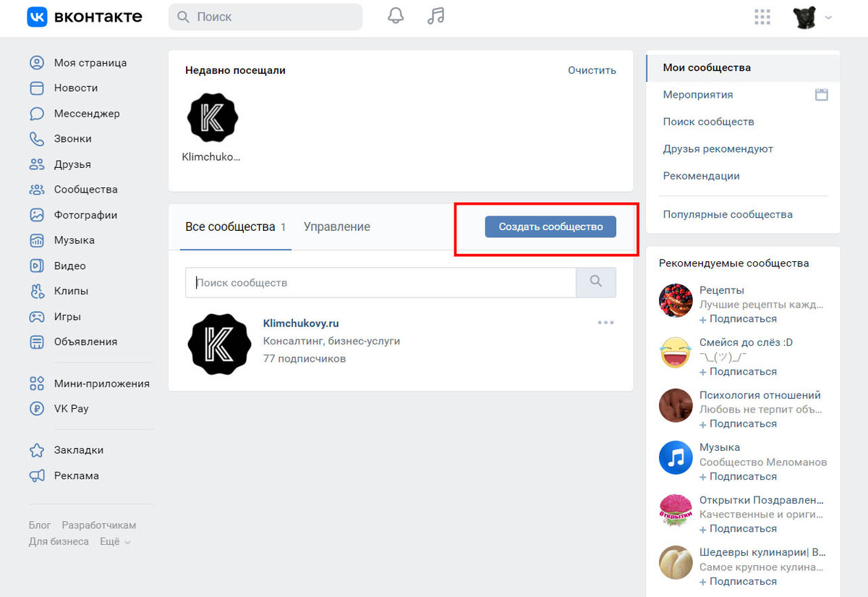Click the search magnifier button for communities

[x=596, y=282]
